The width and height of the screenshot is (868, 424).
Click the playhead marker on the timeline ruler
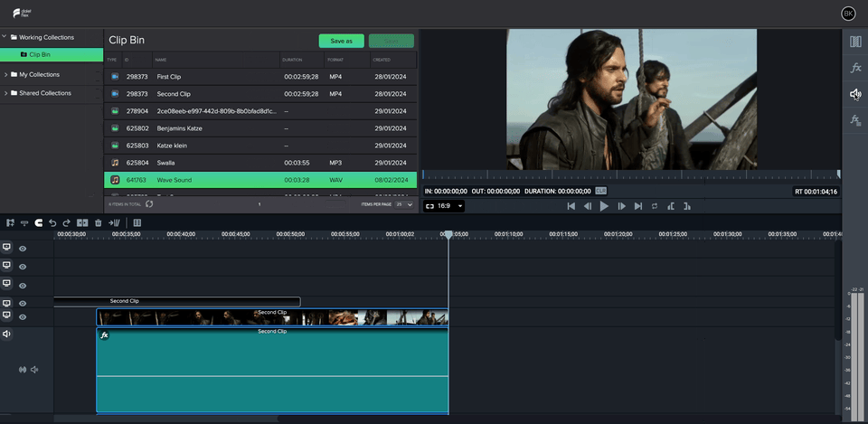[x=449, y=235]
